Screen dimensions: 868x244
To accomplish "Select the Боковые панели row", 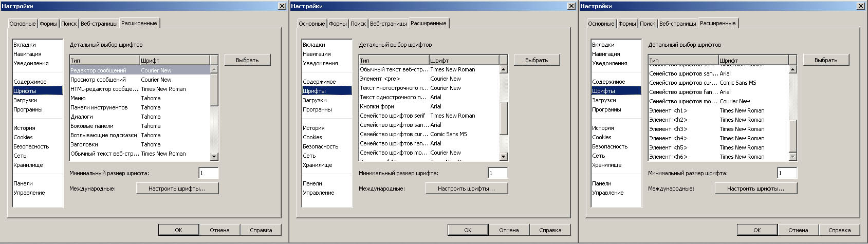I will (x=140, y=126).
